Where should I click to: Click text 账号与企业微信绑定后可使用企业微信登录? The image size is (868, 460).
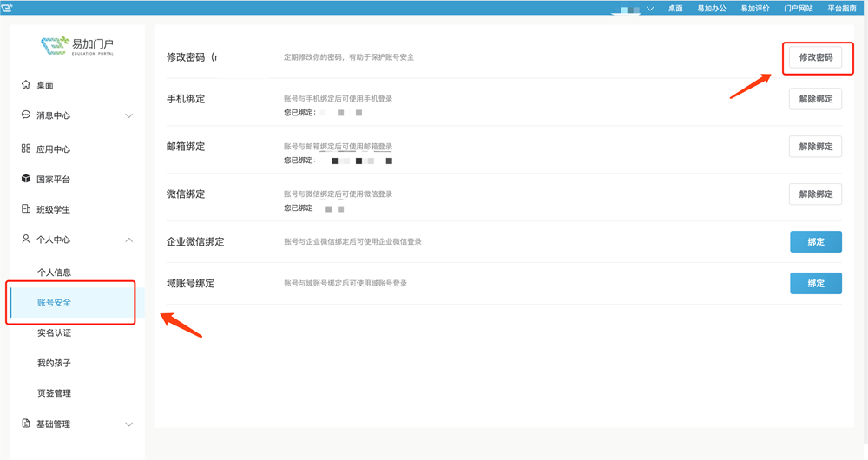(352, 241)
